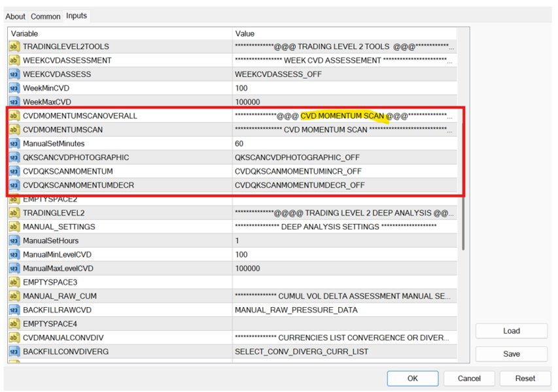
Task: Select the numeric icon beside WeekMinCVD
Action: (x=14, y=88)
